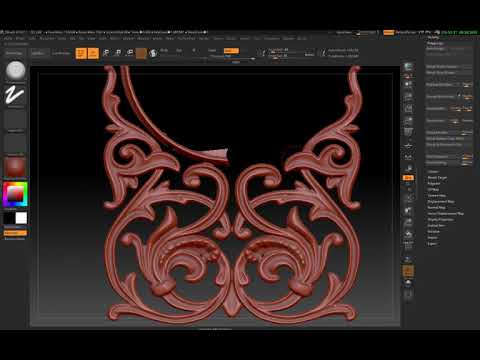Activate the Move transform mode icon
Viewport: 480px width, 360px height.
coord(106,53)
